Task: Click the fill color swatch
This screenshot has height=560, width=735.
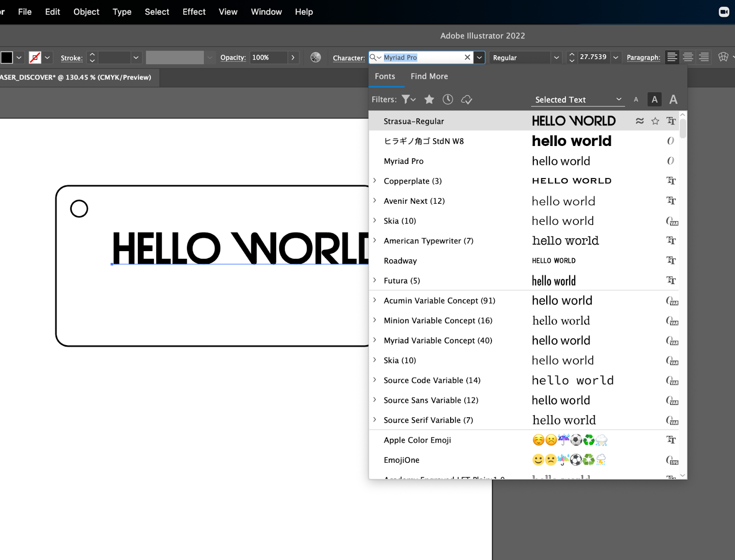Action: pyautogui.click(x=6, y=57)
